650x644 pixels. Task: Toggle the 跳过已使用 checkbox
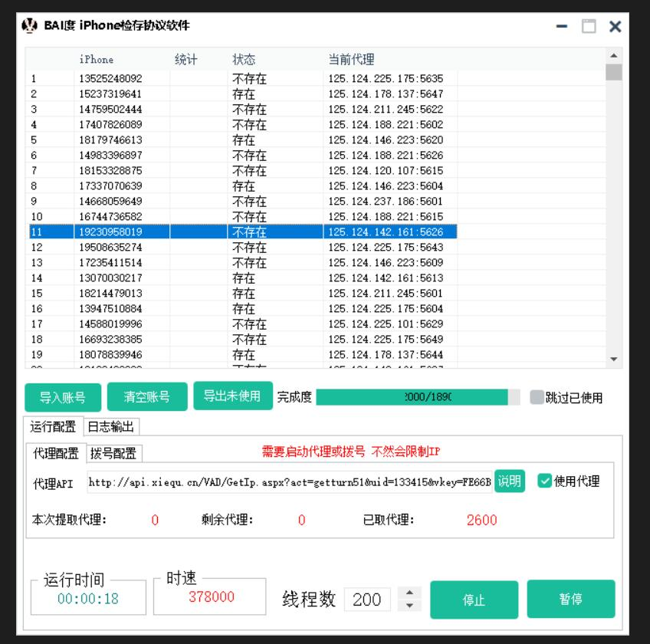537,397
